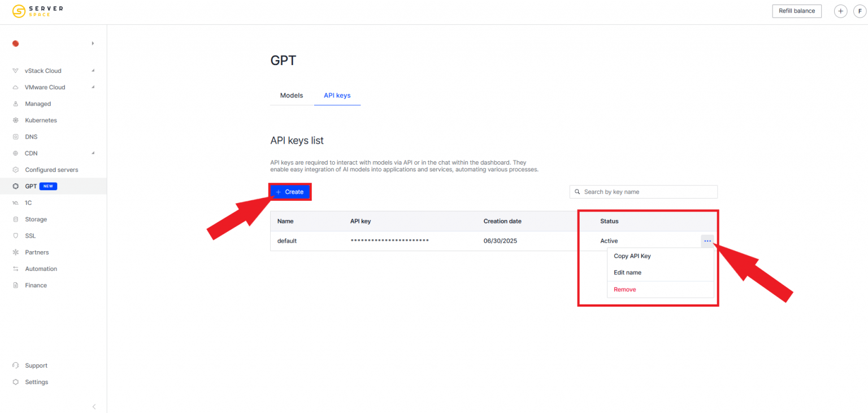Collapse the sidebar with the chevron

pos(94,406)
